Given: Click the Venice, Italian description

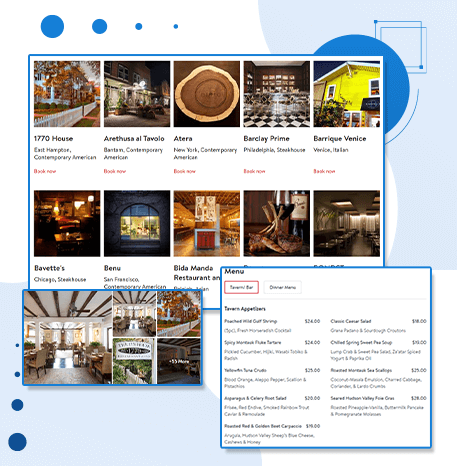Looking at the screenshot, I should [x=331, y=150].
